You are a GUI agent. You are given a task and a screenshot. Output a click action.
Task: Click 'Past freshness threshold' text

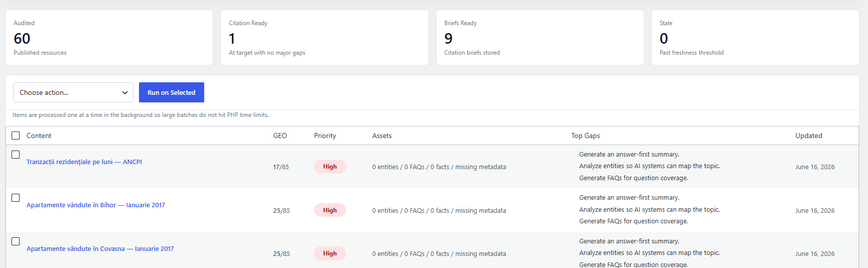(691, 53)
